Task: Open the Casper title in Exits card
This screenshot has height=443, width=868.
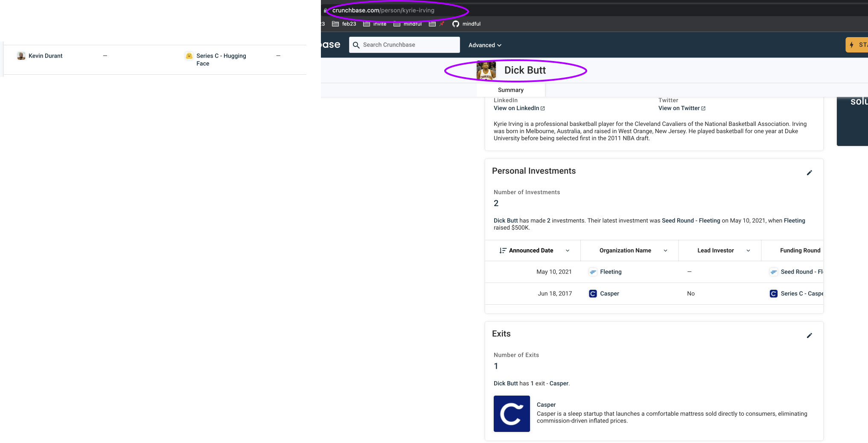Action: point(546,405)
